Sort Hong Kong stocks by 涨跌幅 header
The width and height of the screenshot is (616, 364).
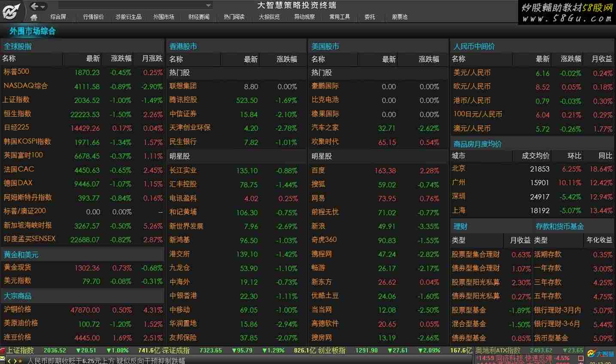point(287,59)
